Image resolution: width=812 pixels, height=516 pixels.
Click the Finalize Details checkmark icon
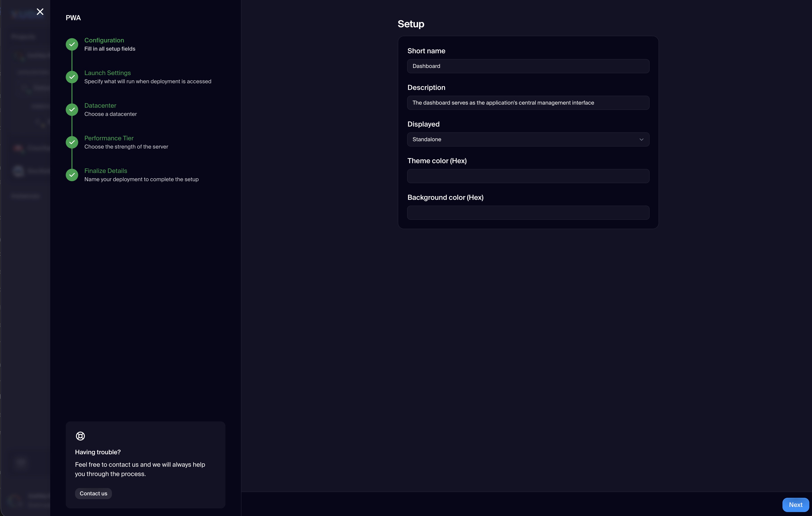click(72, 175)
